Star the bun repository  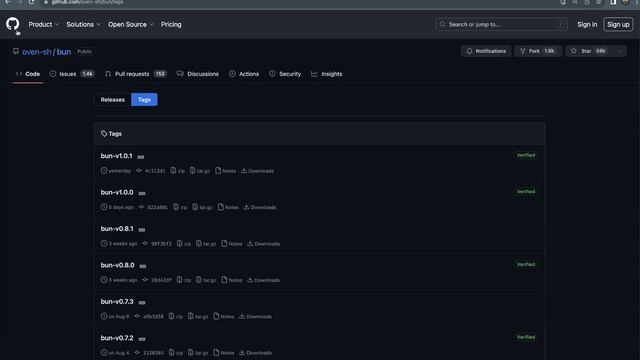click(589, 51)
